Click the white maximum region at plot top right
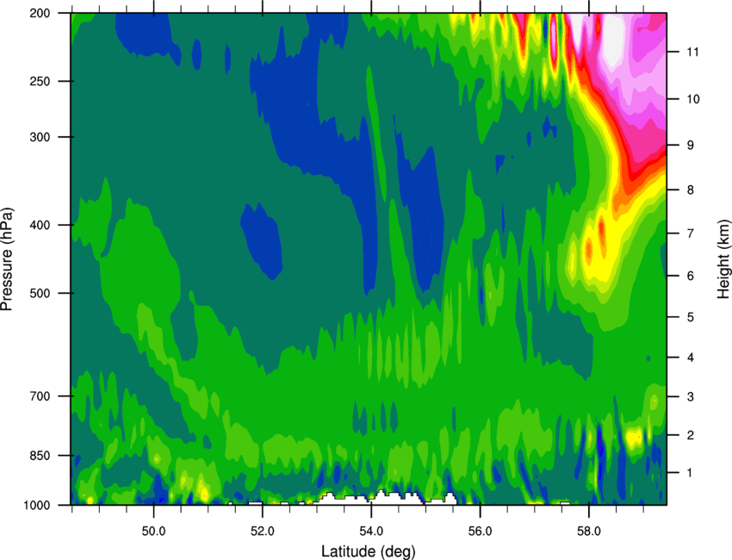This screenshot has width=732, height=560. [613, 40]
